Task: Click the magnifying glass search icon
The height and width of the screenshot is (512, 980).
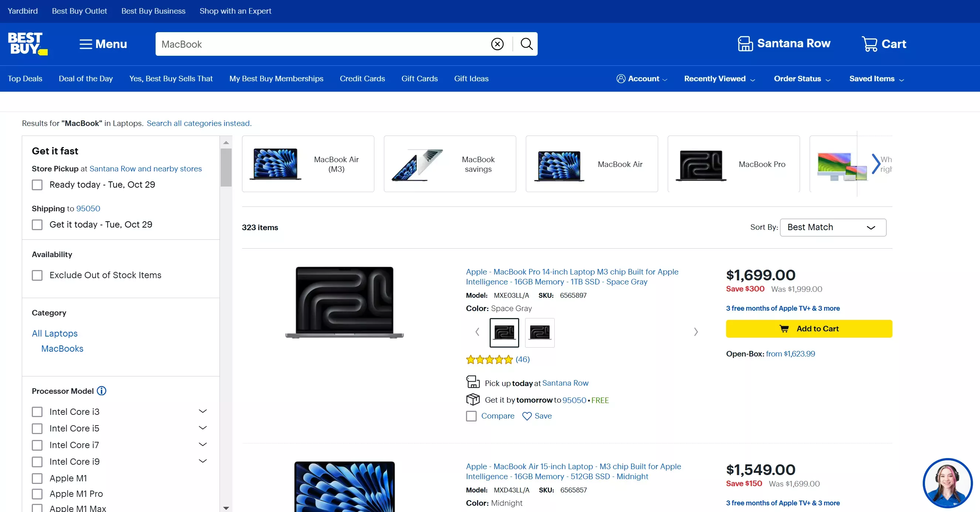Action: point(527,44)
